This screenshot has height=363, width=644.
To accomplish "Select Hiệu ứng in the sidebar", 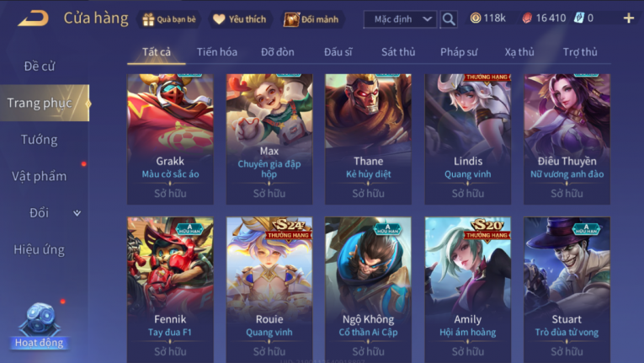I will click(x=39, y=249).
